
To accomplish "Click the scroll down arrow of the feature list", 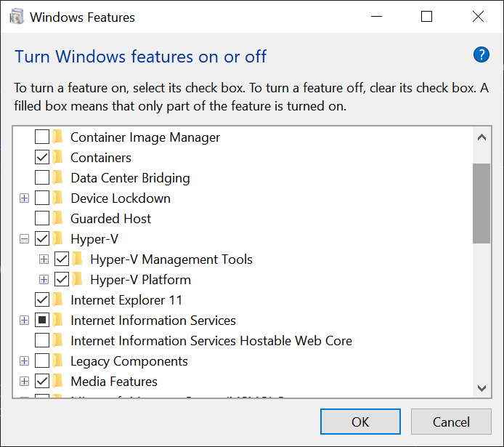I will [x=481, y=389].
